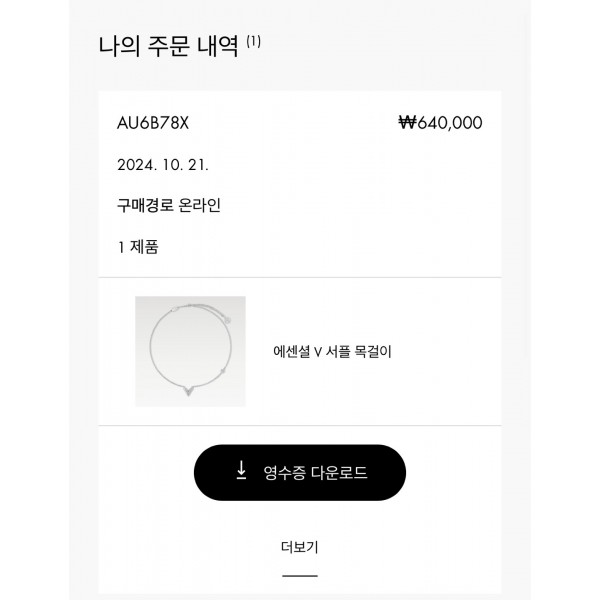Select product name 에센셜 V 서플 목걸이
Screen dimensions: 600x600
pos(332,351)
